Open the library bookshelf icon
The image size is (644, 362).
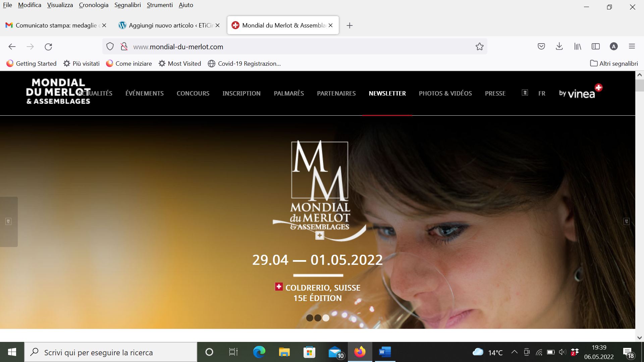pyautogui.click(x=578, y=47)
